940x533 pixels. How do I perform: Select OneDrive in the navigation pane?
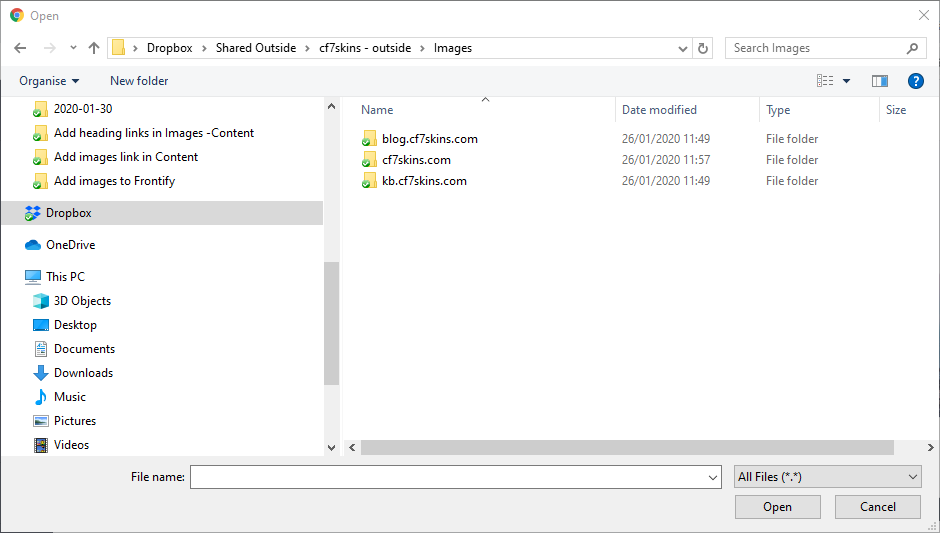(70, 245)
